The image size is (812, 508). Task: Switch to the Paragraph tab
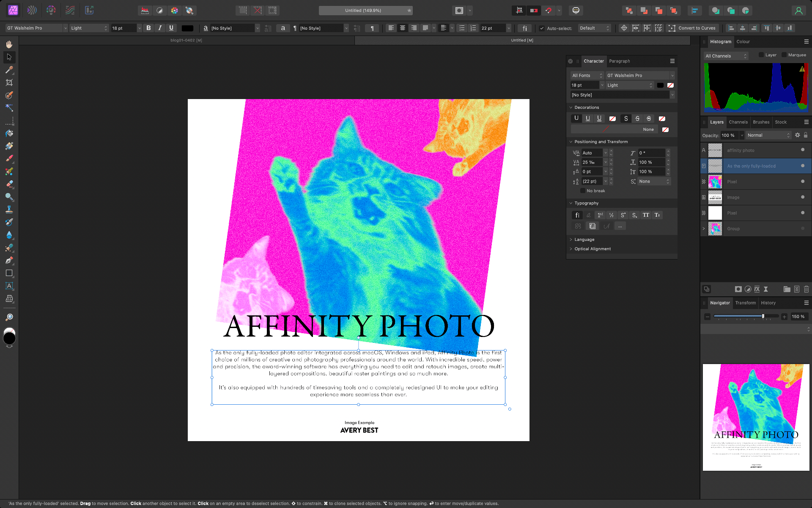[x=620, y=61]
